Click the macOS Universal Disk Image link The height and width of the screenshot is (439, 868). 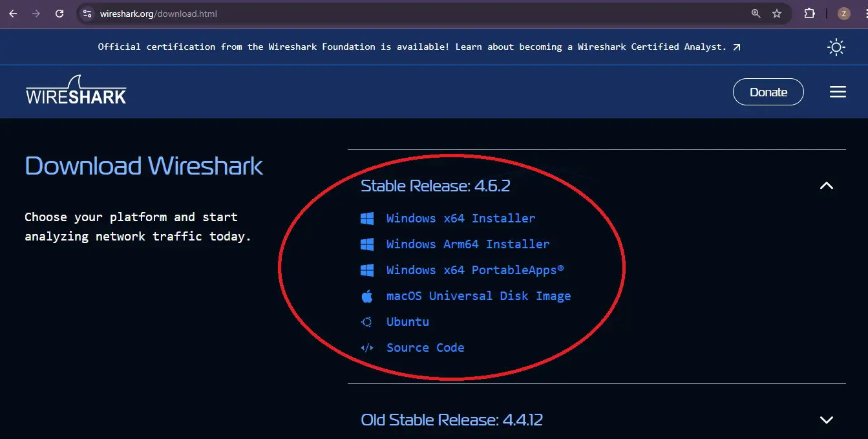(478, 296)
